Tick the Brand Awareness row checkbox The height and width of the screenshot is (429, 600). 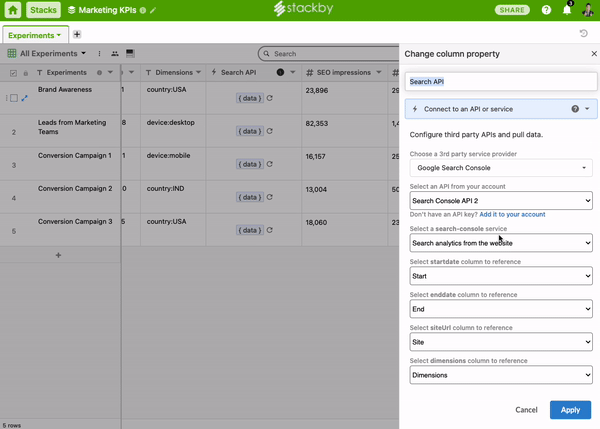coord(14,98)
